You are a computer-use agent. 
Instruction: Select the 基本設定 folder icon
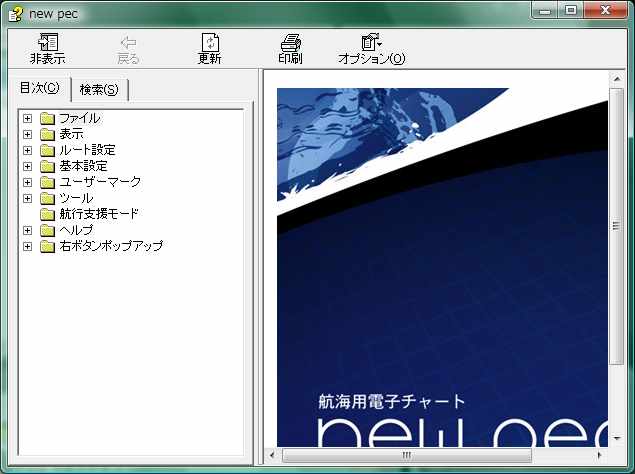(x=47, y=166)
